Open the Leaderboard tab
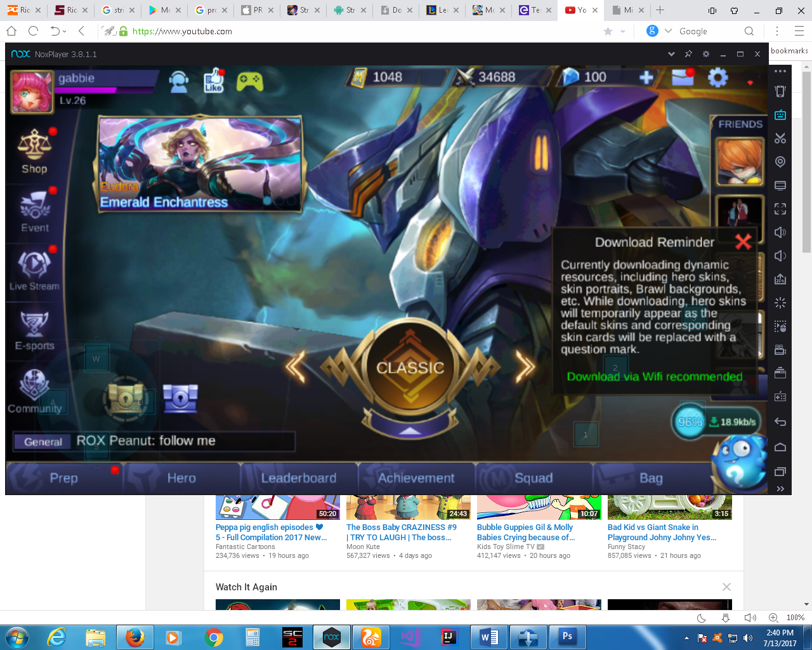This screenshot has height=650, width=812. pos(299,478)
